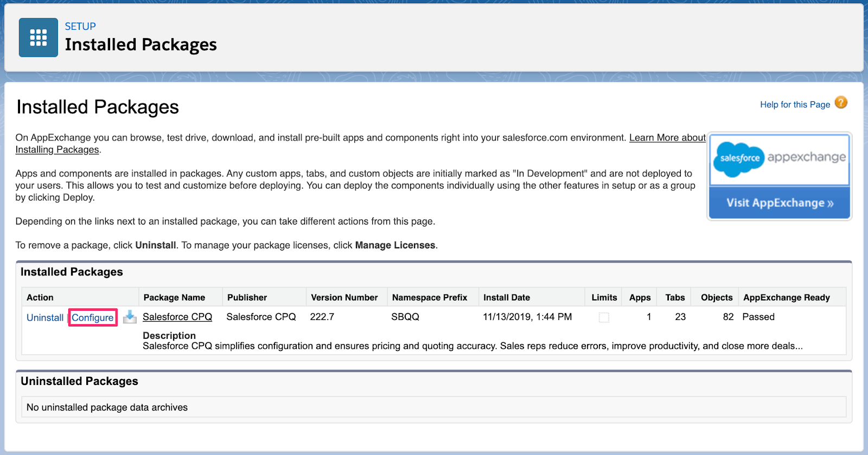
Task: Click the No uninstalled package data archives message
Action: coord(107,407)
